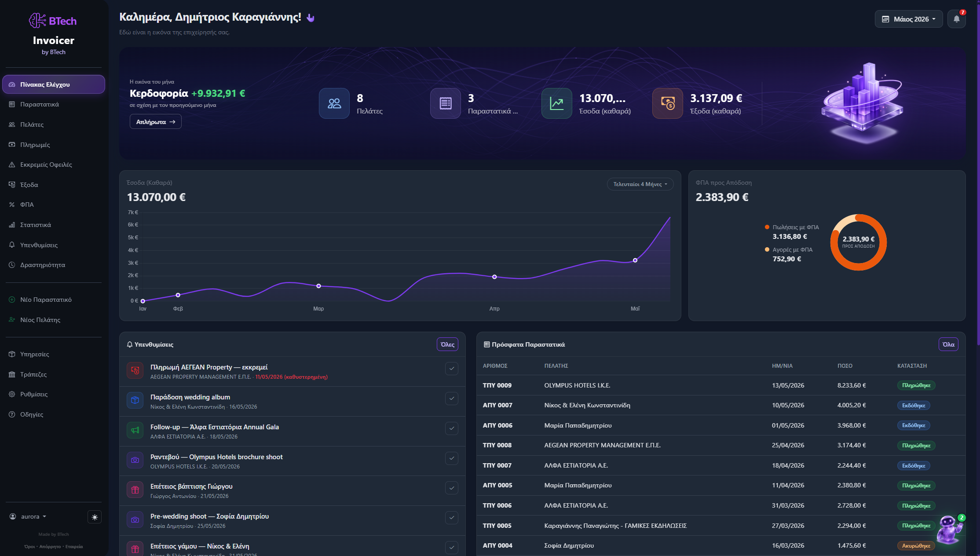Click the Πληρώθηκε badge on ΤΠΥ 0008
Viewport: 980px width, 556px height.
[x=916, y=446]
